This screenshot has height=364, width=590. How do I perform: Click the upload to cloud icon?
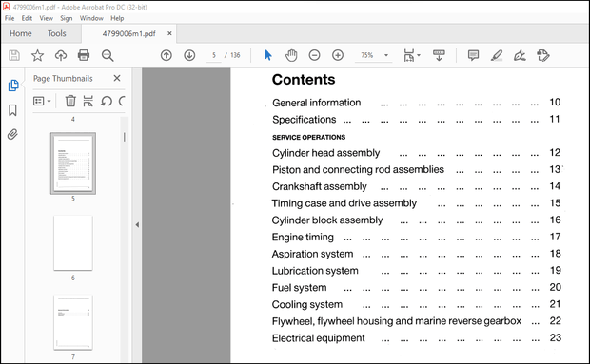click(61, 55)
